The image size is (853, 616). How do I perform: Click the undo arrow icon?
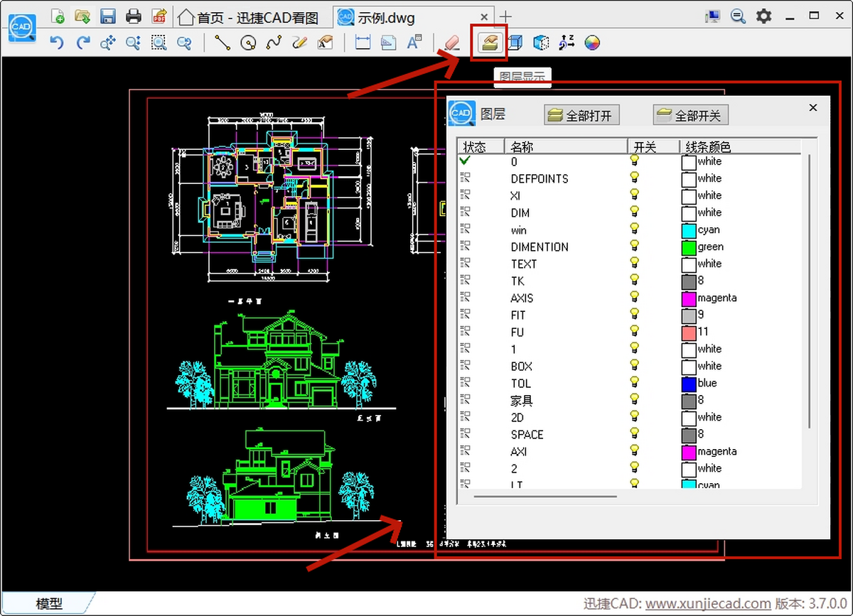click(x=57, y=43)
